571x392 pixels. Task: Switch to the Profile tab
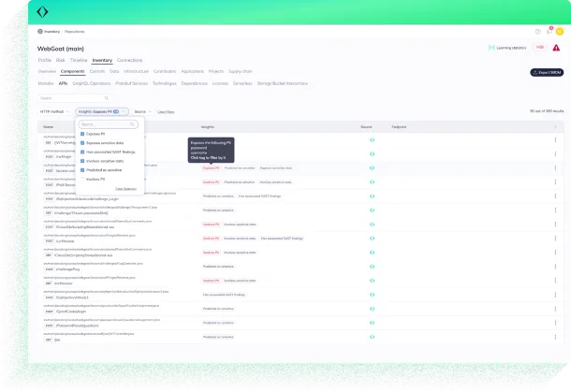coord(45,60)
